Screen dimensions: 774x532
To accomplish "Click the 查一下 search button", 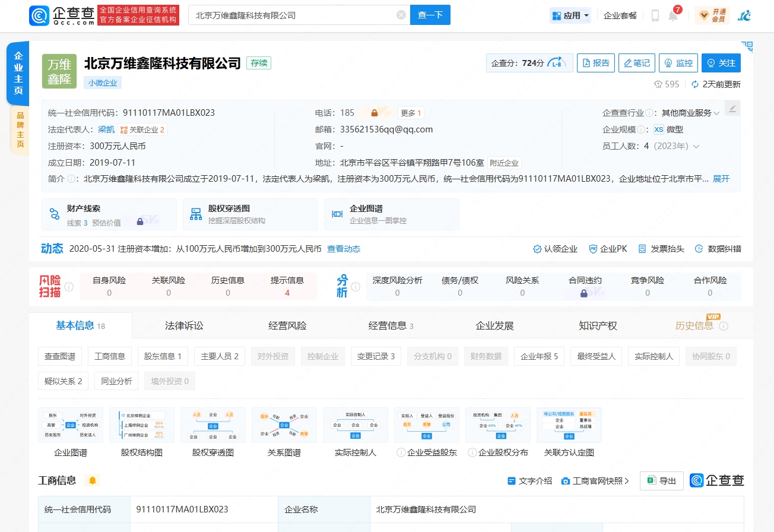I will [430, 15].
